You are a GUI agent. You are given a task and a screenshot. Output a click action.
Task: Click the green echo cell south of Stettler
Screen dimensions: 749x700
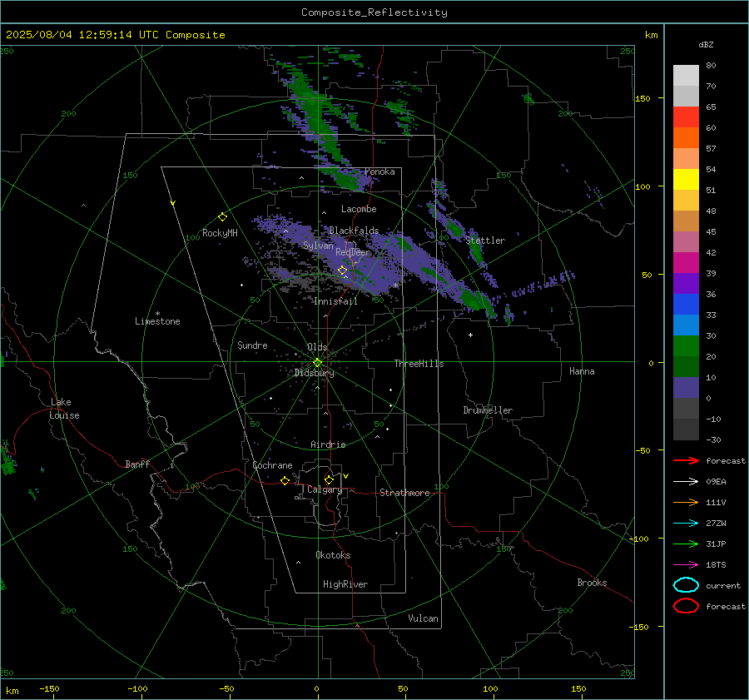[x=473, y=299]
